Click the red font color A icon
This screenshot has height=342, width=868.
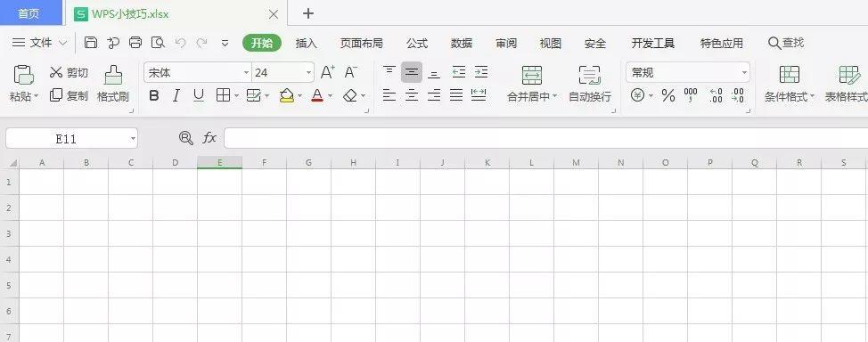[317, 95]
